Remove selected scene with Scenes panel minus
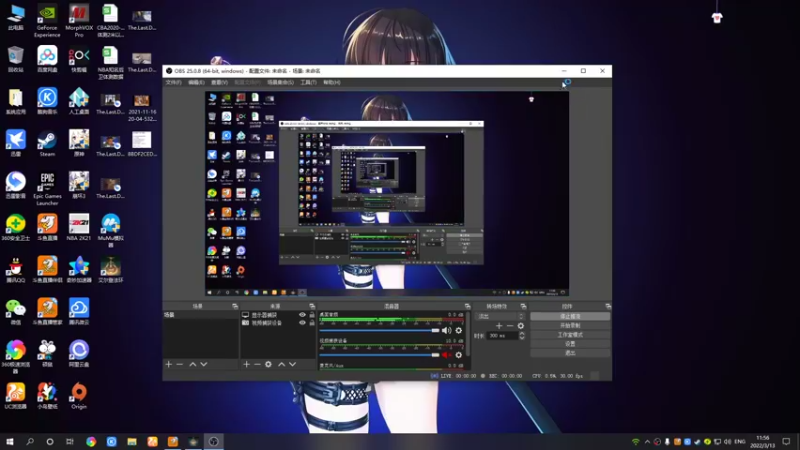 pyautogui.click(x=180, y=364)
